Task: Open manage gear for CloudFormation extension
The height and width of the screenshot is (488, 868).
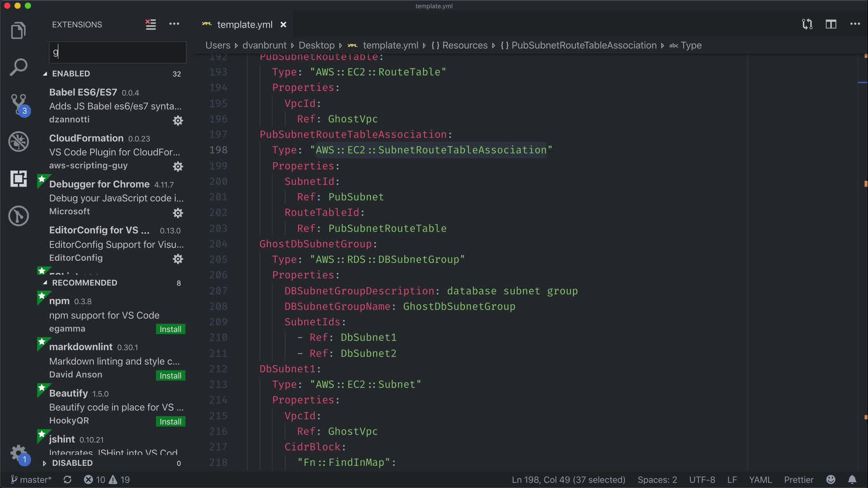Action: coord(178,167)
